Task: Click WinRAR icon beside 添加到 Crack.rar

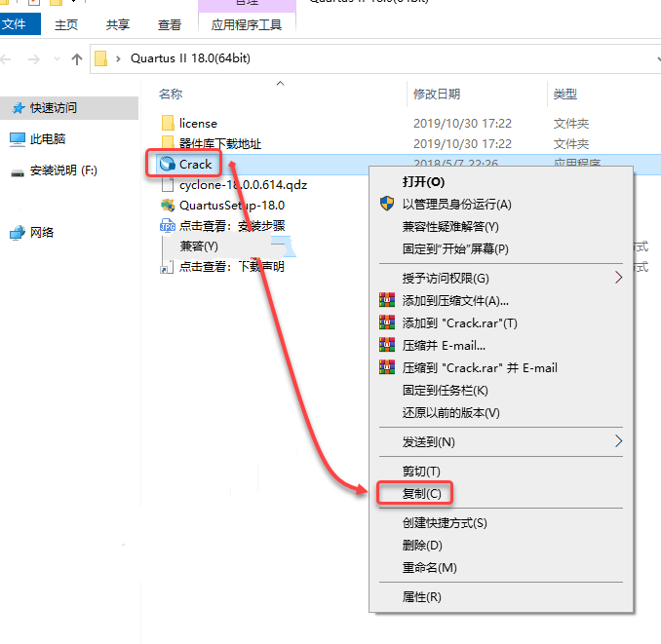Action: 387,322
